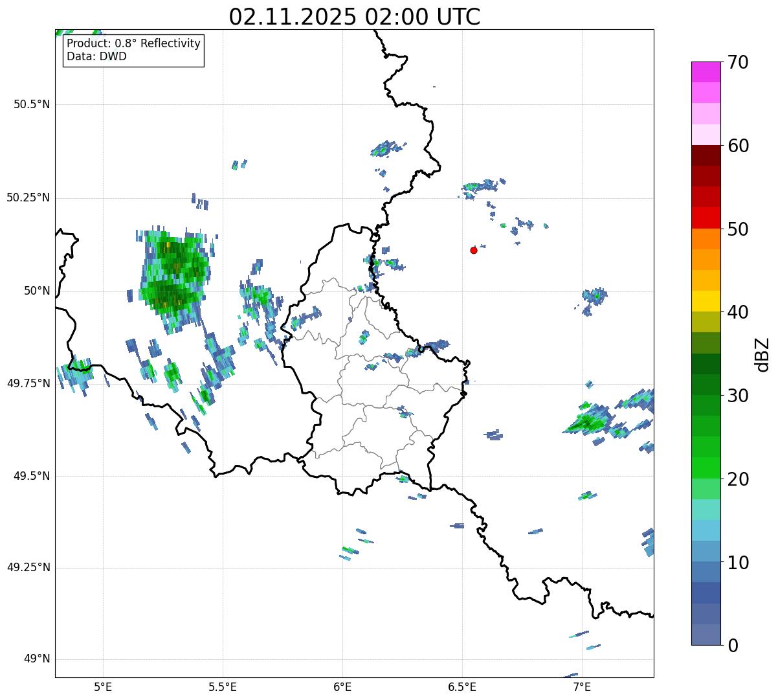
Task: Click the red dot station marker
Action: coord(474,250)
